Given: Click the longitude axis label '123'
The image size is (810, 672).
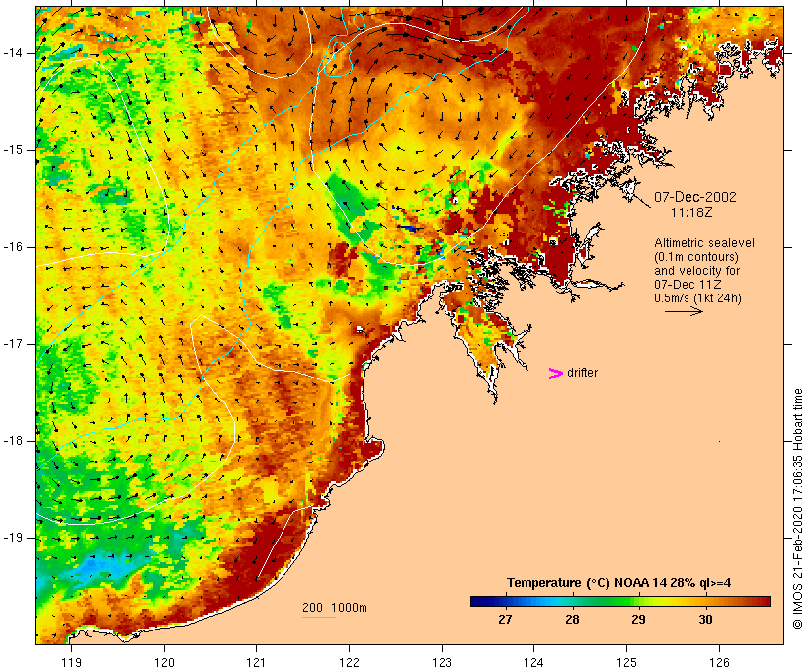Looking at the screenshot, I should (x=442, y=663).
